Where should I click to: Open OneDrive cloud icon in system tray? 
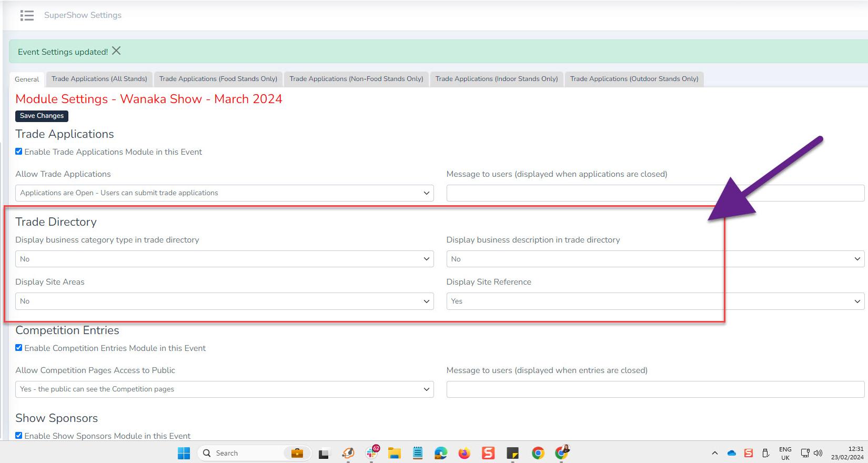[x=731, y=453]
